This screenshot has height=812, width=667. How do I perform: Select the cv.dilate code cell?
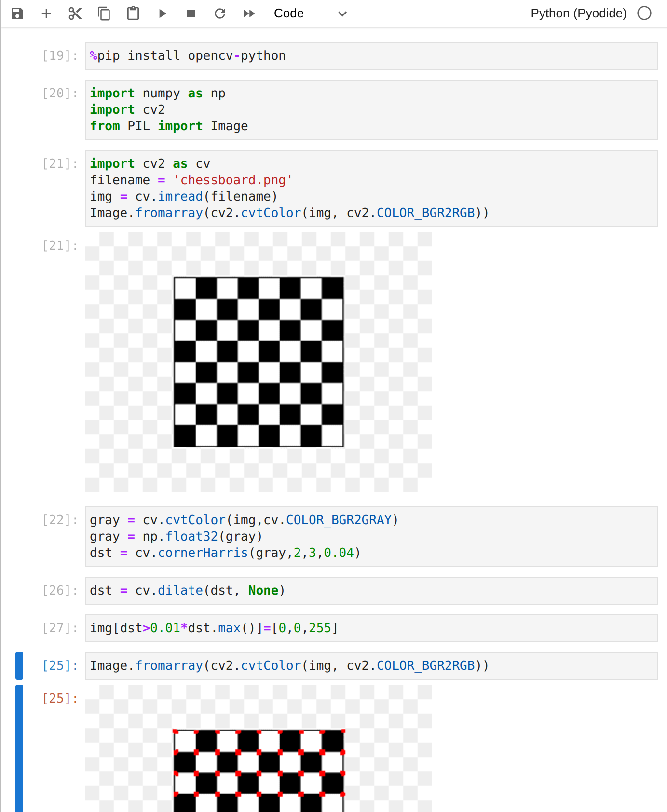(x=370, y=591)
